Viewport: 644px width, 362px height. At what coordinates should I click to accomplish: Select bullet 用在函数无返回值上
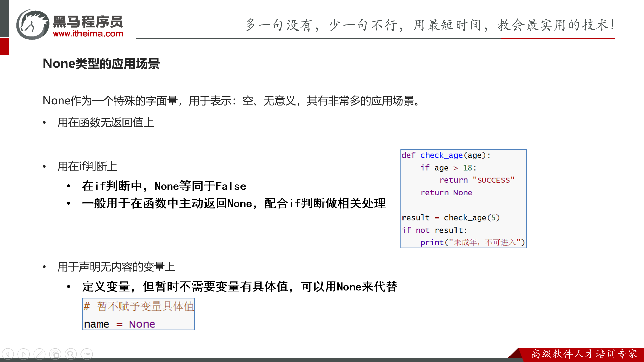tap(105, 123)
